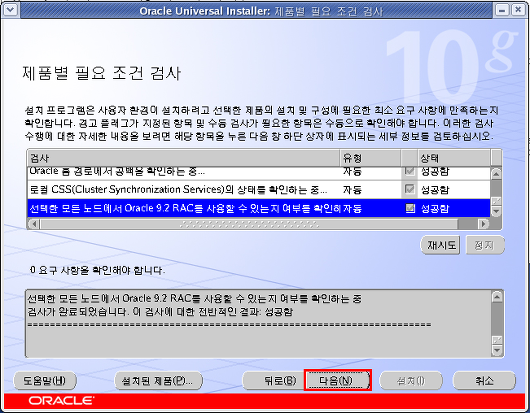The width and height of the screenshot is (530, 413).
Task: Go back with the 뒤로(B) button
Action: pyautogui.click(x=273, y=381)
